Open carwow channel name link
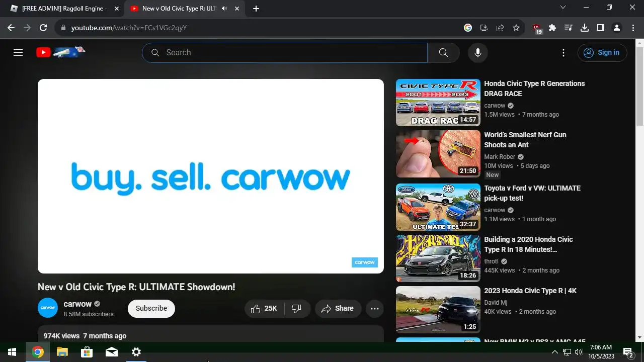Screen dimensions: 644x362 [x=77, y=304]
